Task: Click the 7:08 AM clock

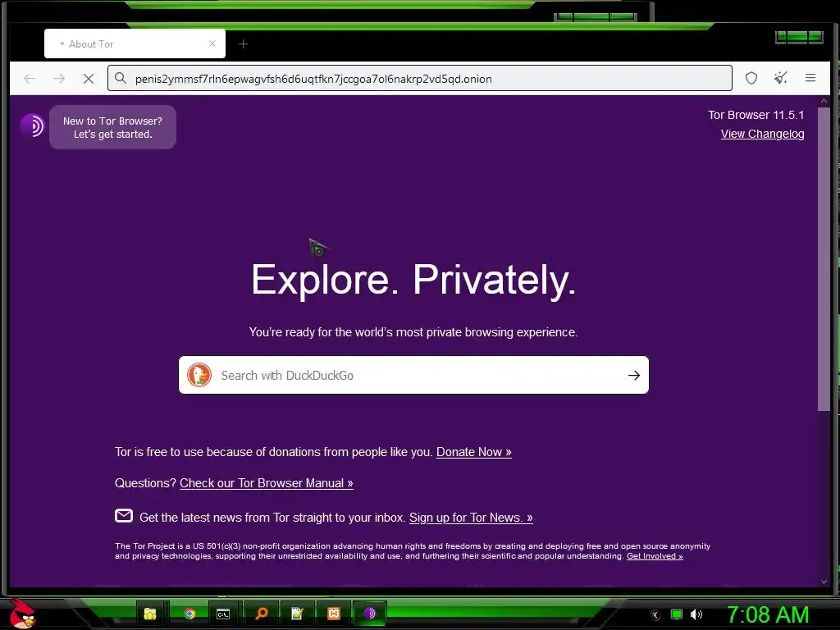Action: [x=768, y=615]
